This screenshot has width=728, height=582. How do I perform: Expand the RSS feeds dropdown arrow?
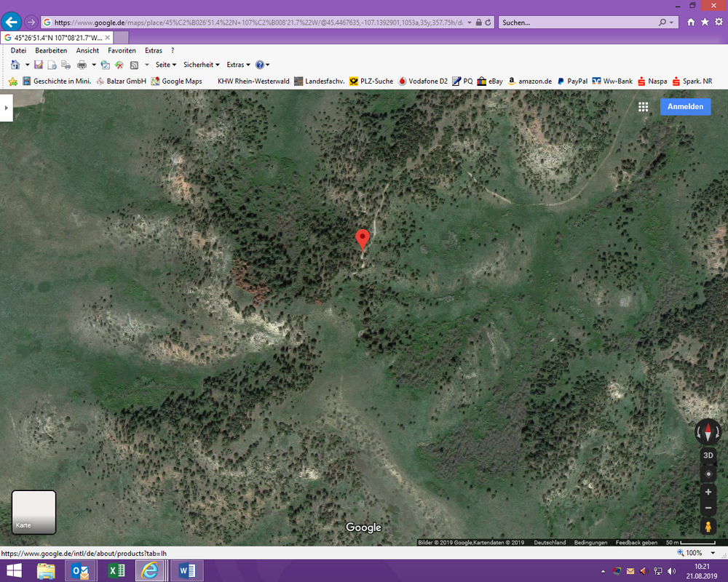147,65
